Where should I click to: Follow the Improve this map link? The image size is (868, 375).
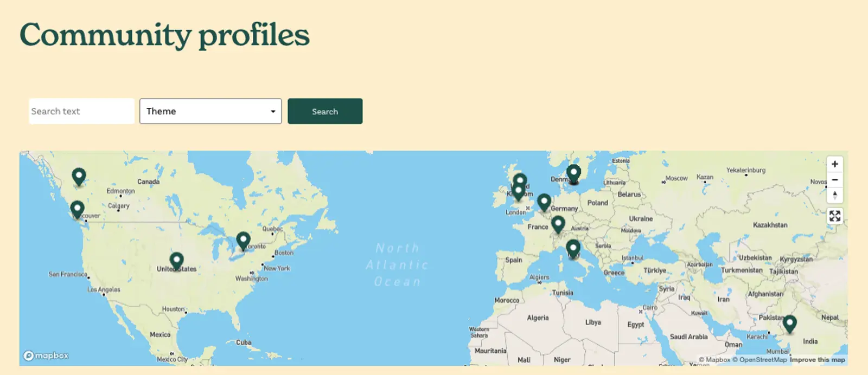[817, 360]
